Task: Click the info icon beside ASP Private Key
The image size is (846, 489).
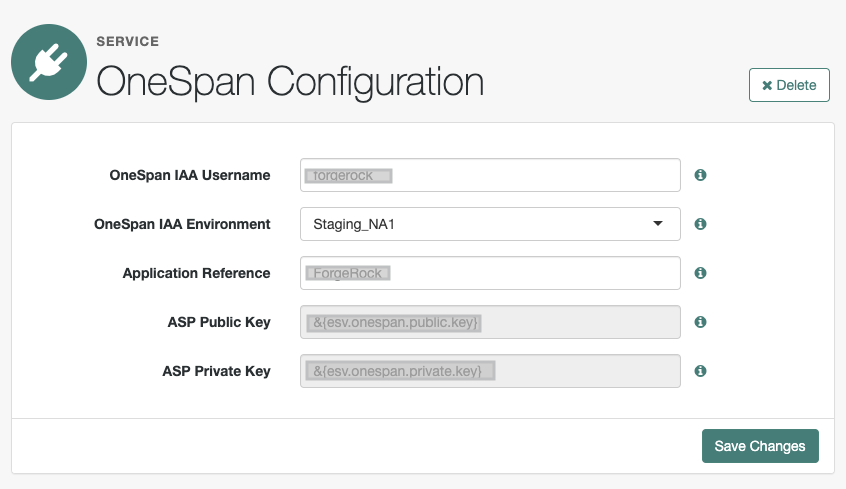Action: pyautogui.click(x=700, y=371)
